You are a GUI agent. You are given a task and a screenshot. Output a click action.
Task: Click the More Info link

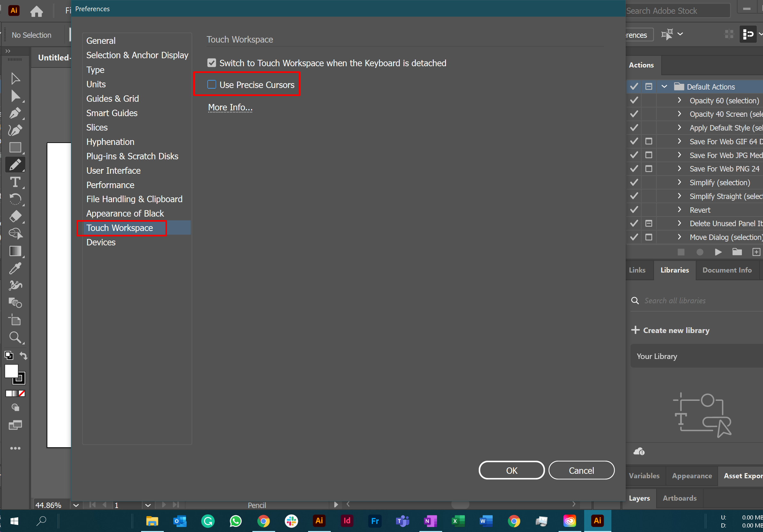click(x=230, y=107)
